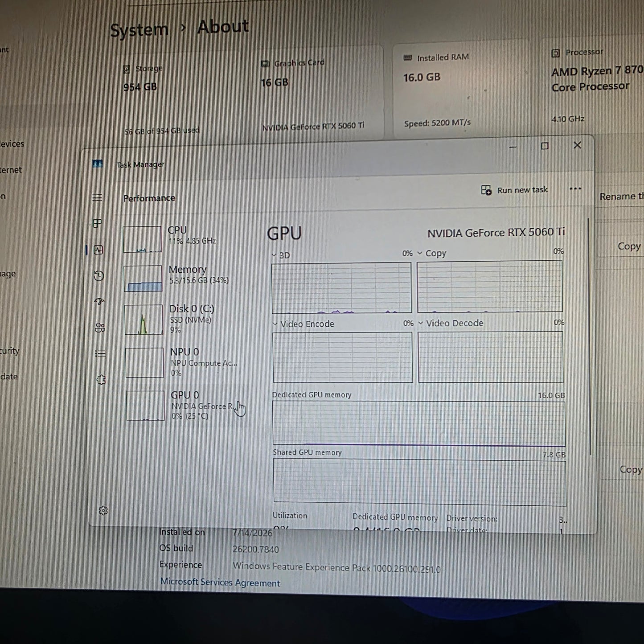Open Users icon in Task Manager sidebar
Screen dimensions: 644x644
(100, 328)
